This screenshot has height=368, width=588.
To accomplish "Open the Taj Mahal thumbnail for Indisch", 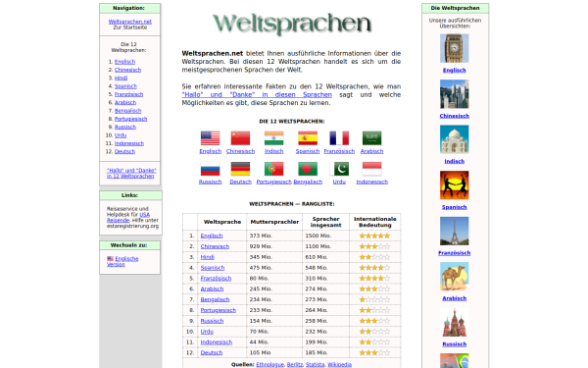I will (454, 139).
